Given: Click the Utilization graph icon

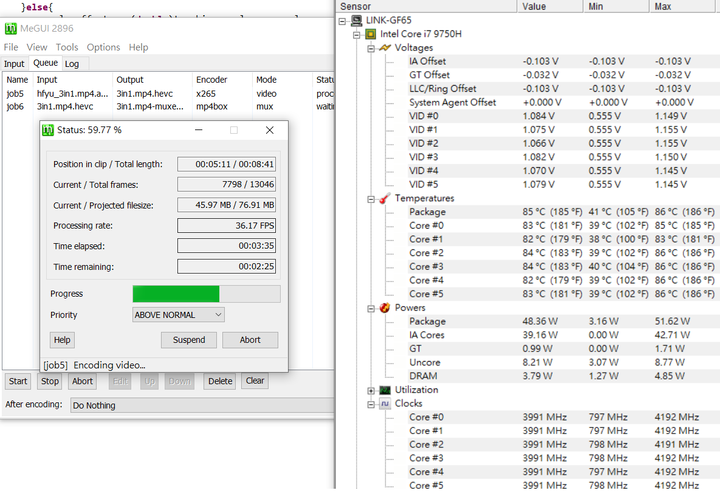Looking at the screenshot, I should tap(385, 390).
